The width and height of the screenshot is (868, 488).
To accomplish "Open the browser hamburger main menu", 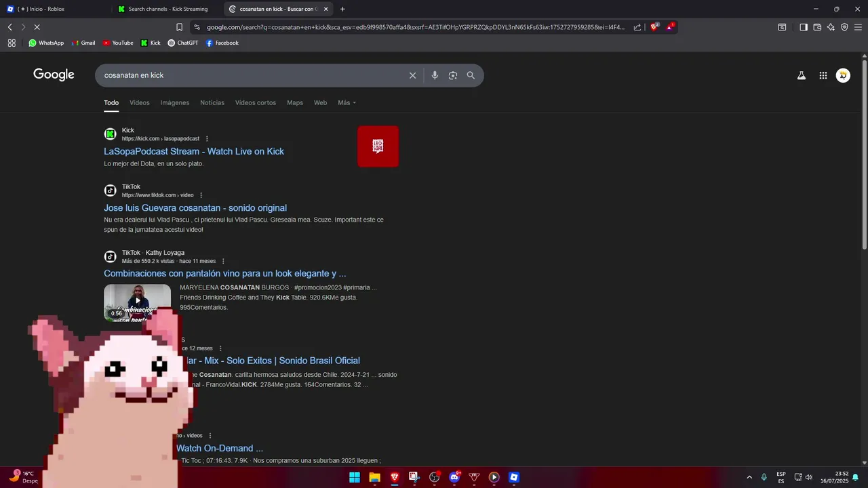I will (x=859, y=27).
